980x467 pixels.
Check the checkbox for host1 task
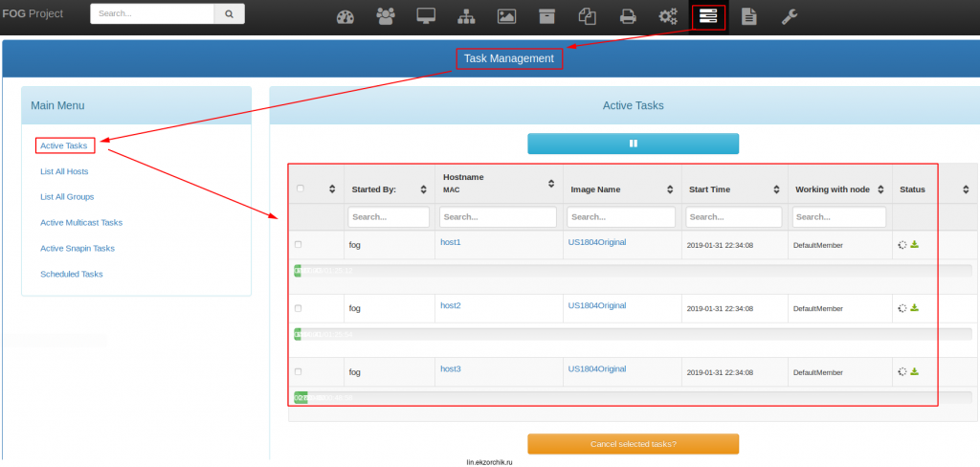tap(299, 245)
